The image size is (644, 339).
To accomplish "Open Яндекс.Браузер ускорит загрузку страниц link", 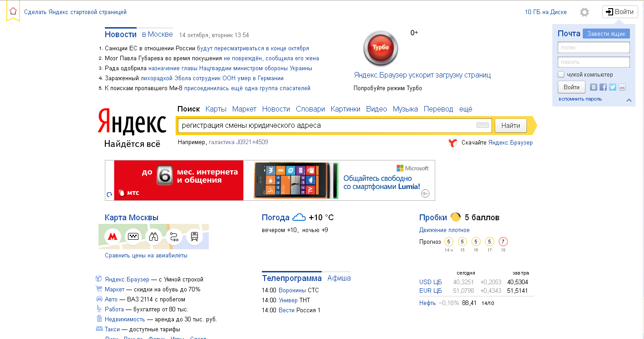I will coord(423,75).
